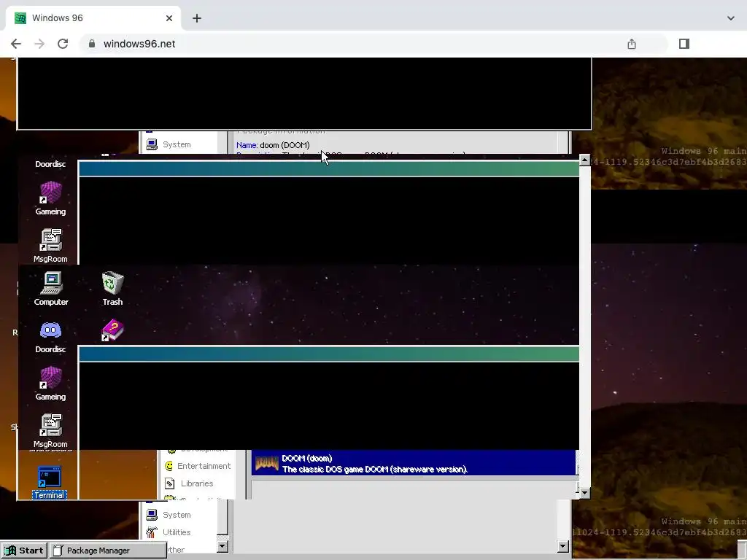Open the Start menu
747x560 pixels.
point(24,550)
